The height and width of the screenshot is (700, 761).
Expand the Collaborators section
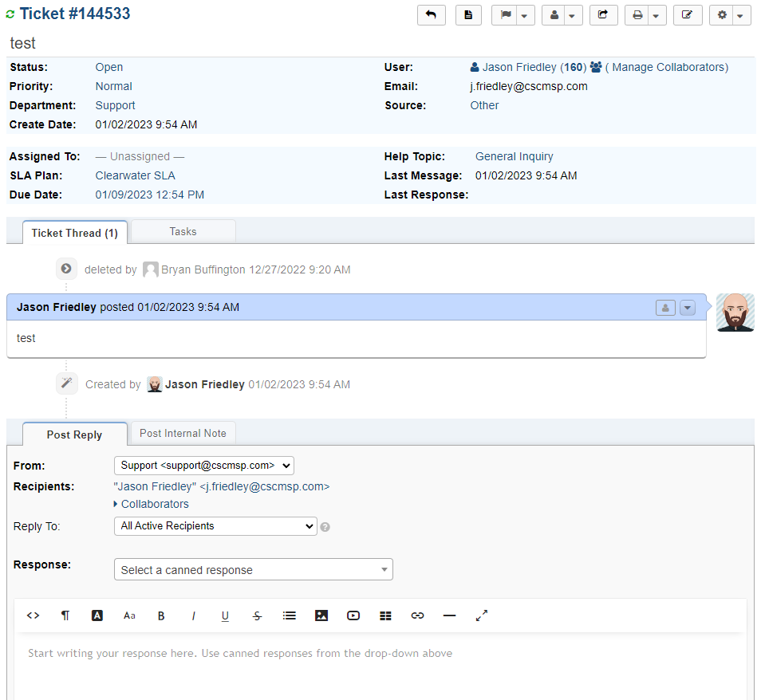[152, 504]
